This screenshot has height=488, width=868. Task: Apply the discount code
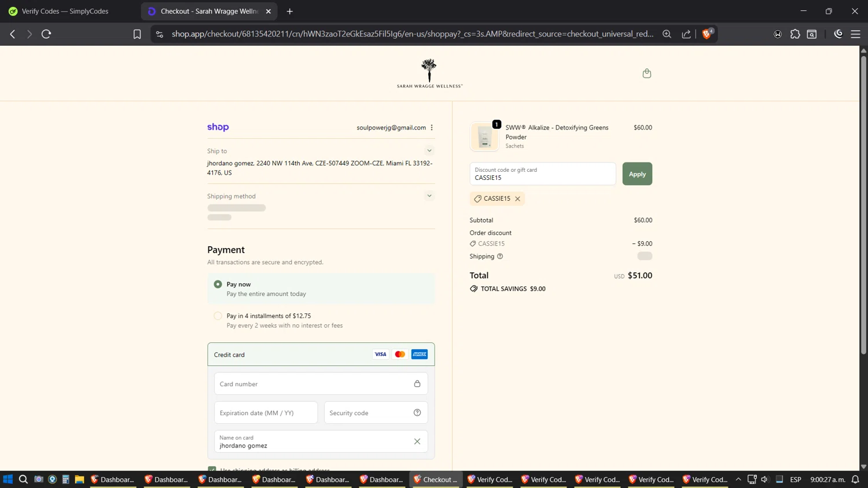coord(637,174)
